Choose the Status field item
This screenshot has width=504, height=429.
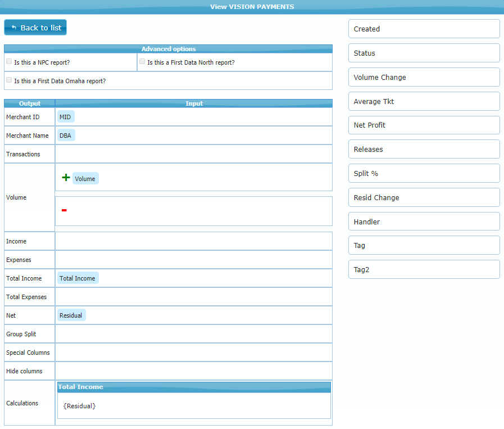[x=424, y=53]
